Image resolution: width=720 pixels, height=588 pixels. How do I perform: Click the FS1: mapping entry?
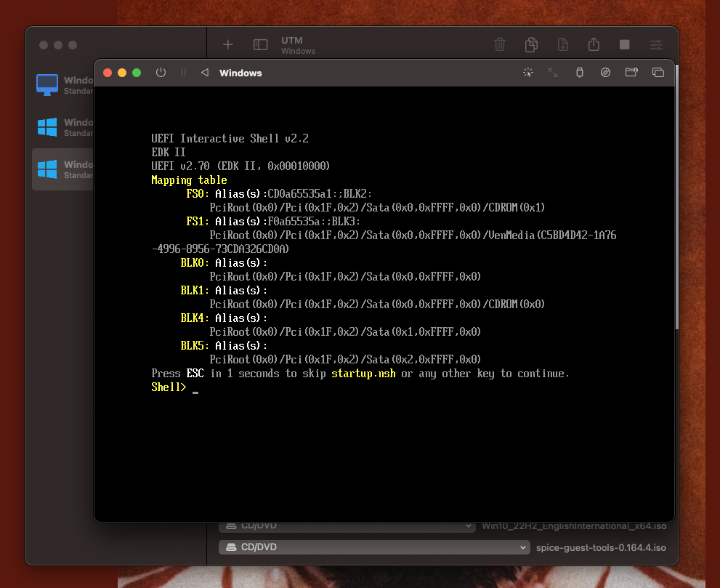198,222
